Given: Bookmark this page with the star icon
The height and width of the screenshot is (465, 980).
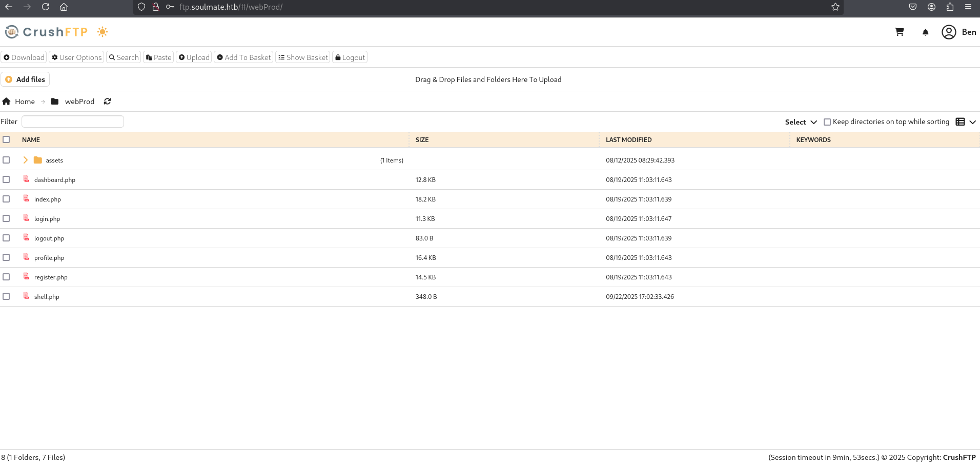Looking at the screenshot, I should (x=835, y=7).
